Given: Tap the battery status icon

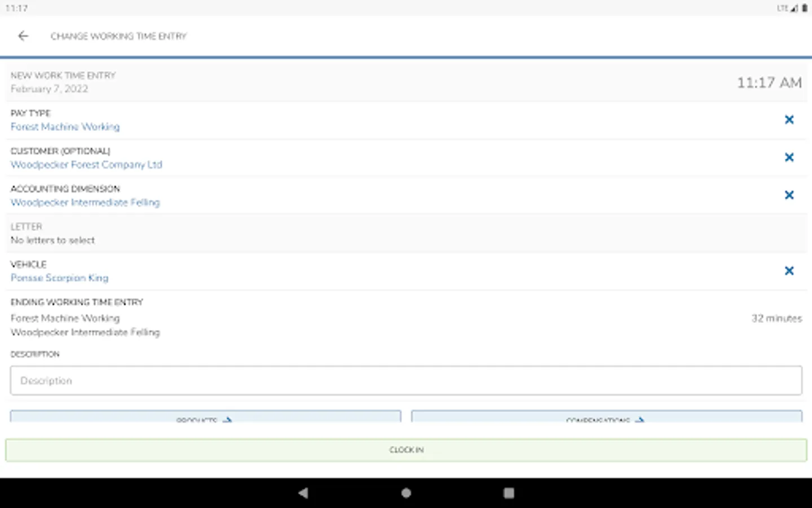Looking at the screenshot, I should [x=805, y=8].
